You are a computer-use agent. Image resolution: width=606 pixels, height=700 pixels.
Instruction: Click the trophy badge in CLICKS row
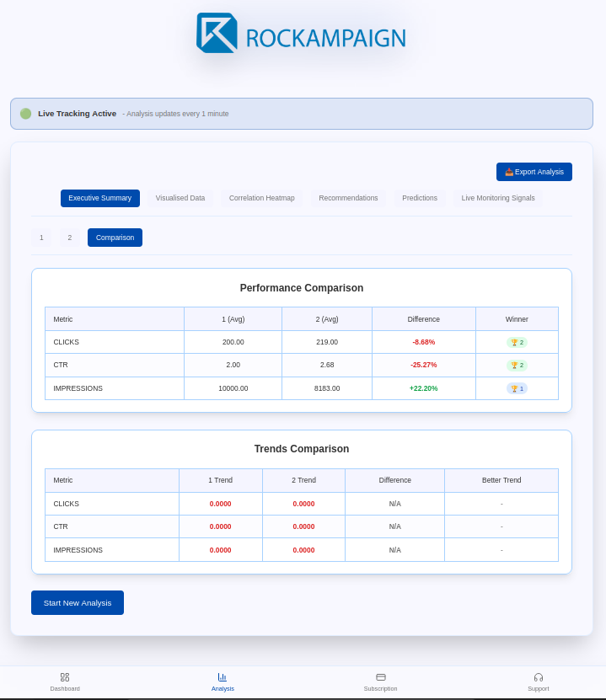[517, 342]
